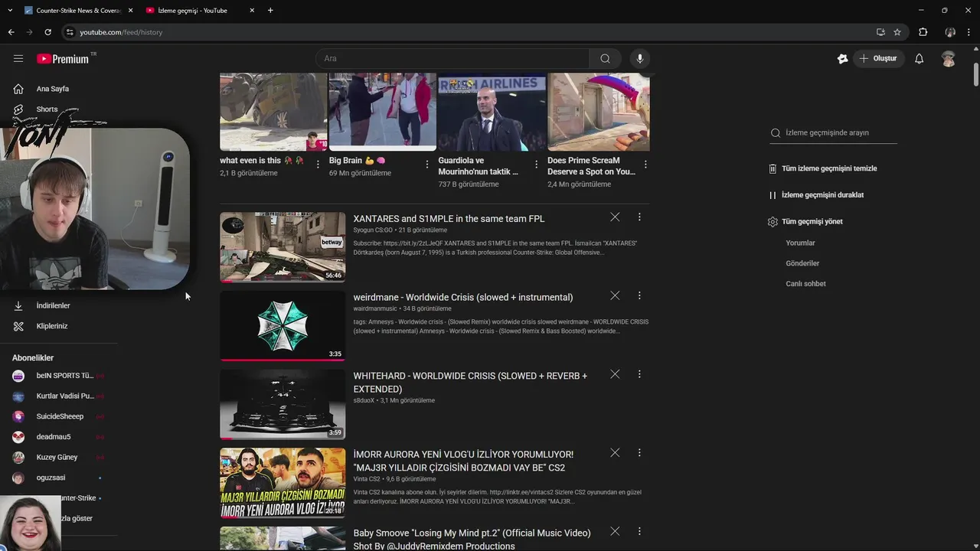Open SuicideSheeep subscription channel
The image size is (980, 551).
[x=58, y=416]
